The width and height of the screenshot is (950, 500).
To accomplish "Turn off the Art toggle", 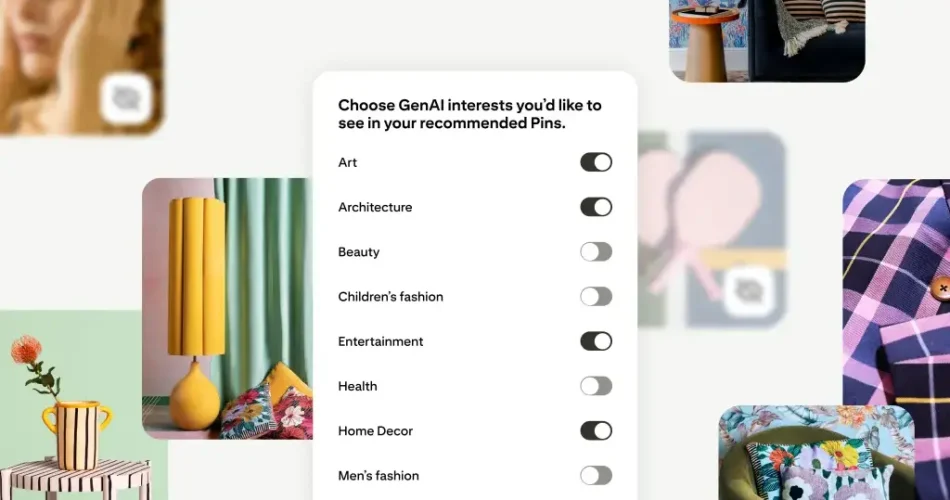I will [x=596, y=162].
